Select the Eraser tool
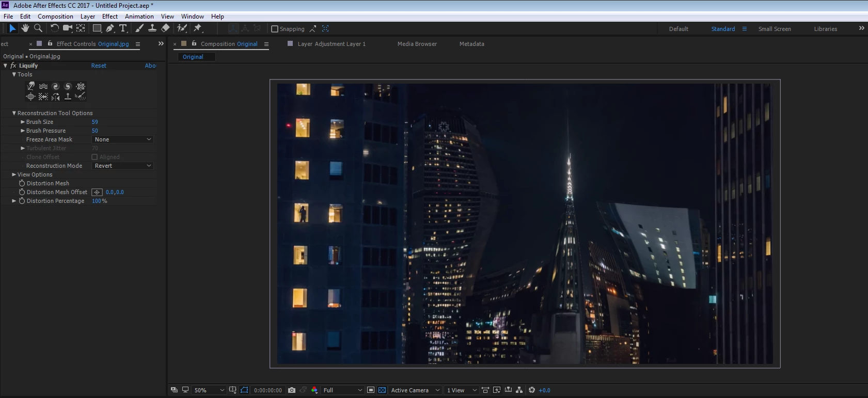The height and width of the screenshot is (398, 868). [165, 28]
